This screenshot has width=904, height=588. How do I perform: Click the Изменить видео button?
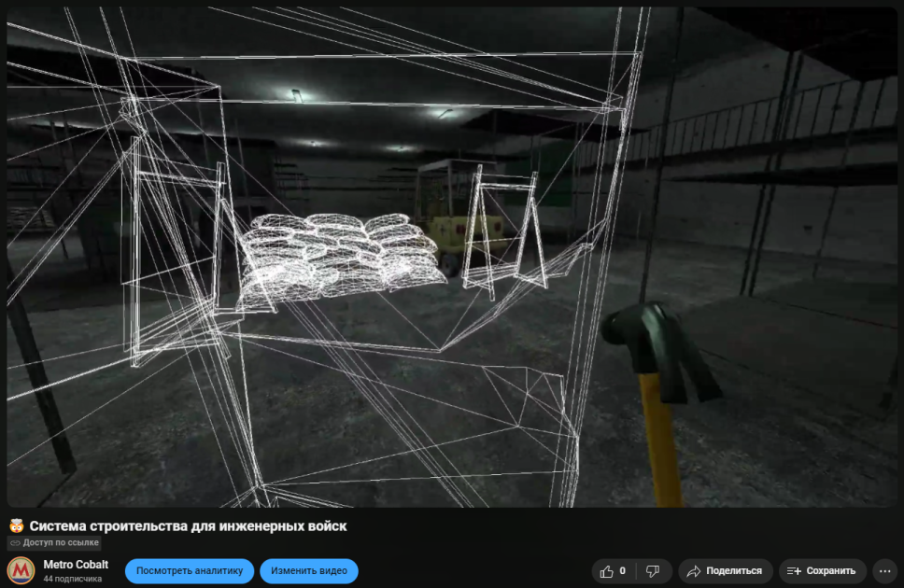coord(309,570)
